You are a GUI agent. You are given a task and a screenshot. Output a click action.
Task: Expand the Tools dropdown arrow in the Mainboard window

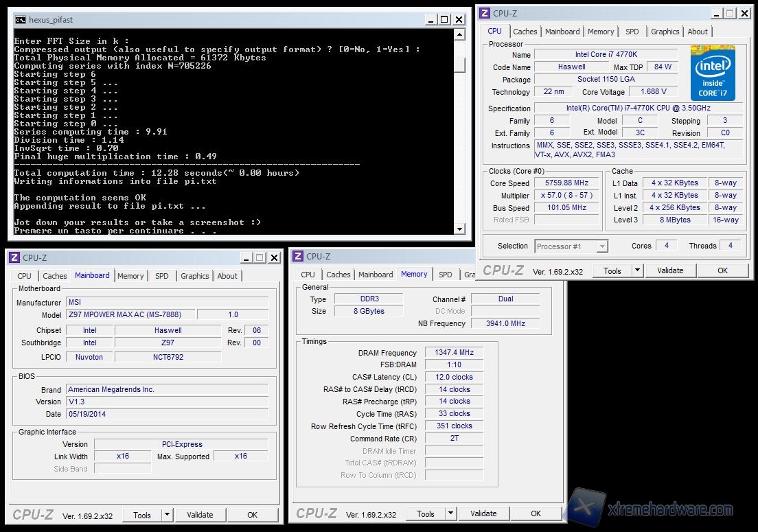click(167, 515)
